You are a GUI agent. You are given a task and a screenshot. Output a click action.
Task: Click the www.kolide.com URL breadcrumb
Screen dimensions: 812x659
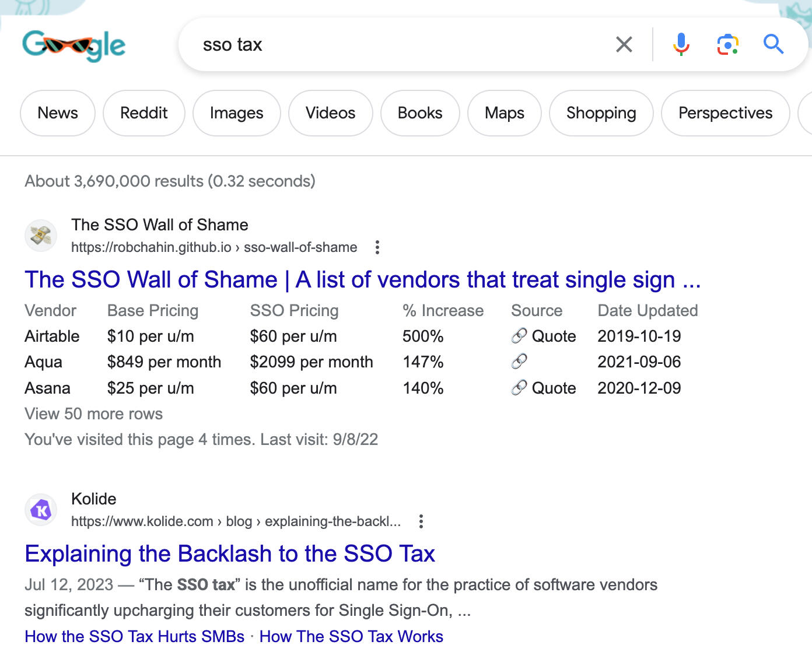tap(236, 521)
